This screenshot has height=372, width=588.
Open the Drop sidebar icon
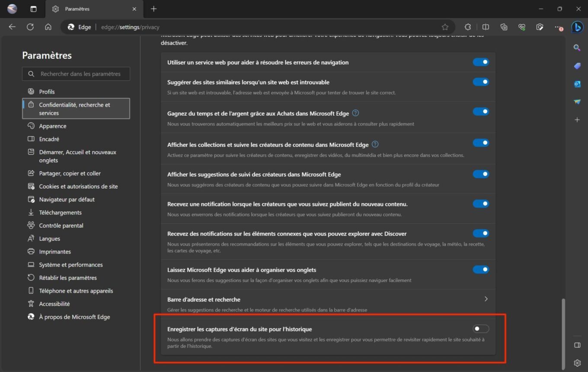(577, 102)
